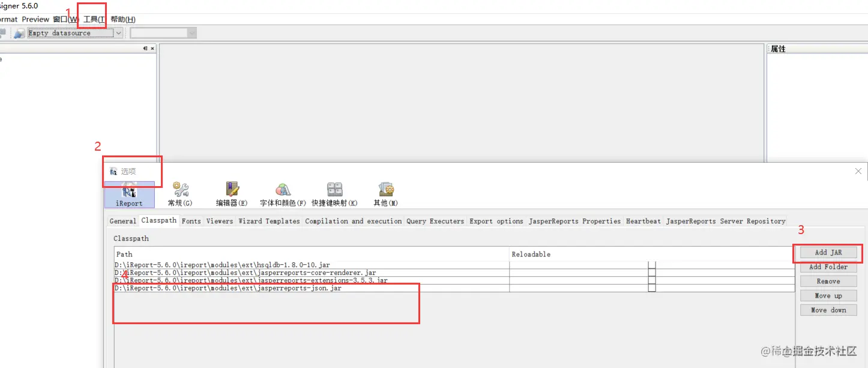
Task: Toggle Reloadable for hsqldb-1.8.0-10.jar
Action: coord(652,265)
